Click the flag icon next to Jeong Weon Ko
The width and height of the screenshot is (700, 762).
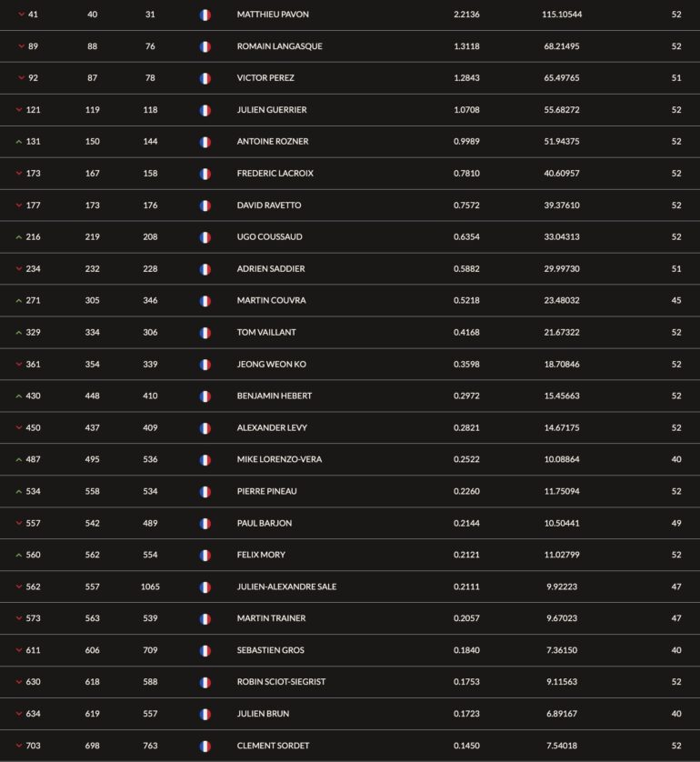(205, 365)
